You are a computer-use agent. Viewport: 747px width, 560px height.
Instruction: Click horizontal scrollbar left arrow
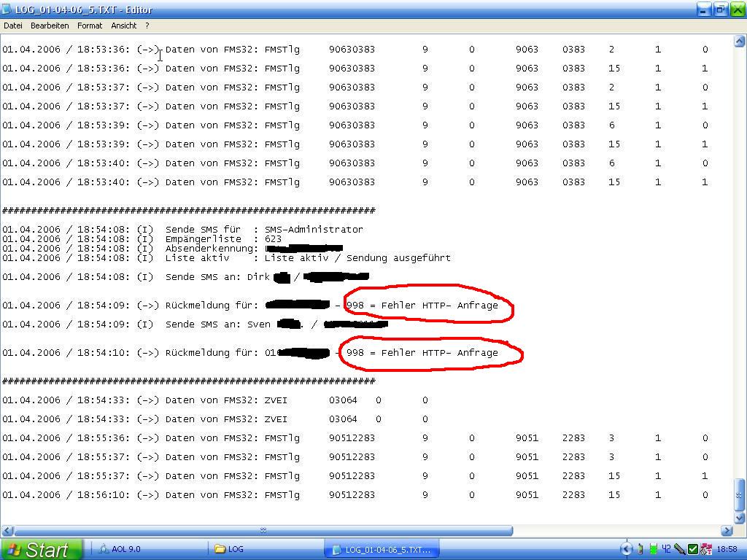(7, 531)
